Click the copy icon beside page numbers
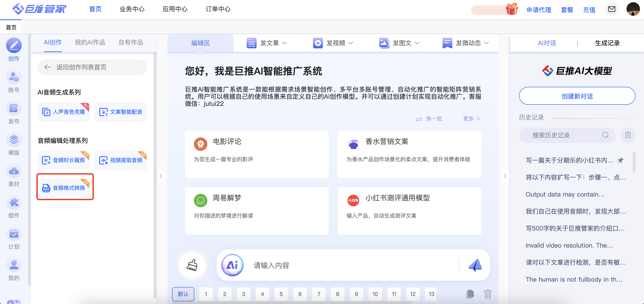This screenshot has width=644, height=304. 470,294
